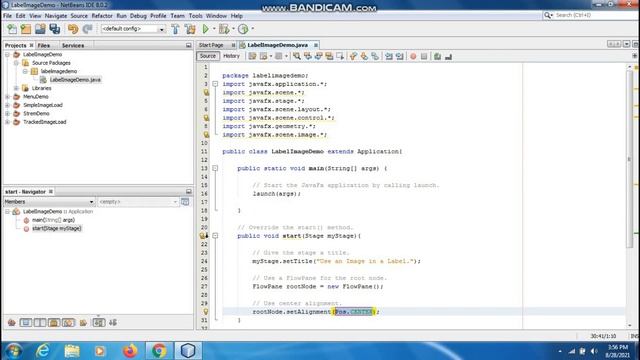Image resolution: width=640 pixels, height=360 pixels.
Task: Collapse the LabelImageDemo project node
Action: click(x=7, y=54)
